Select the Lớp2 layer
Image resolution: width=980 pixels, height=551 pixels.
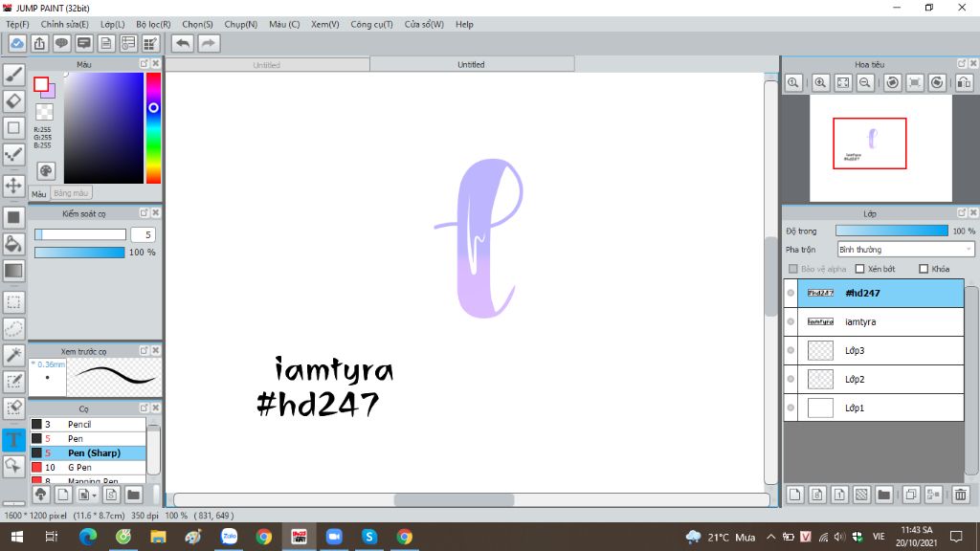click(x=880, y=379)
